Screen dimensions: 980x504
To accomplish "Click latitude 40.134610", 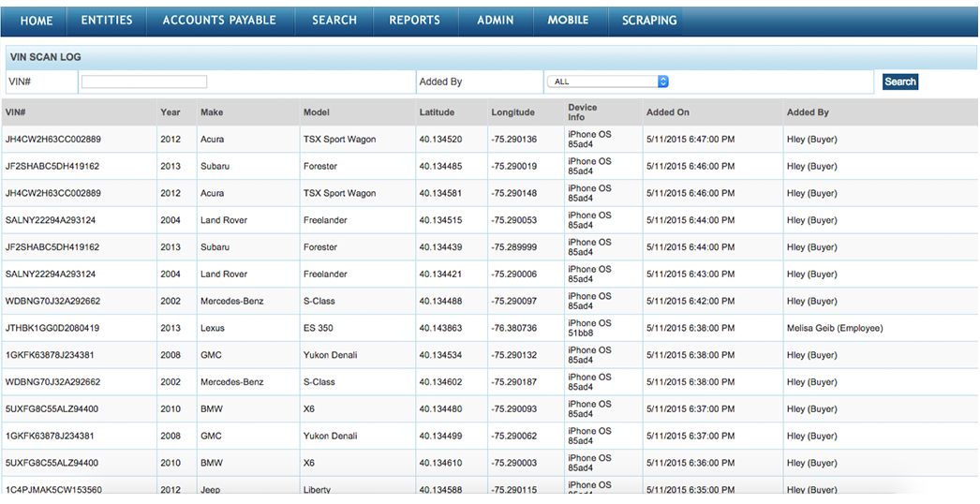I will tap(440, 464).
